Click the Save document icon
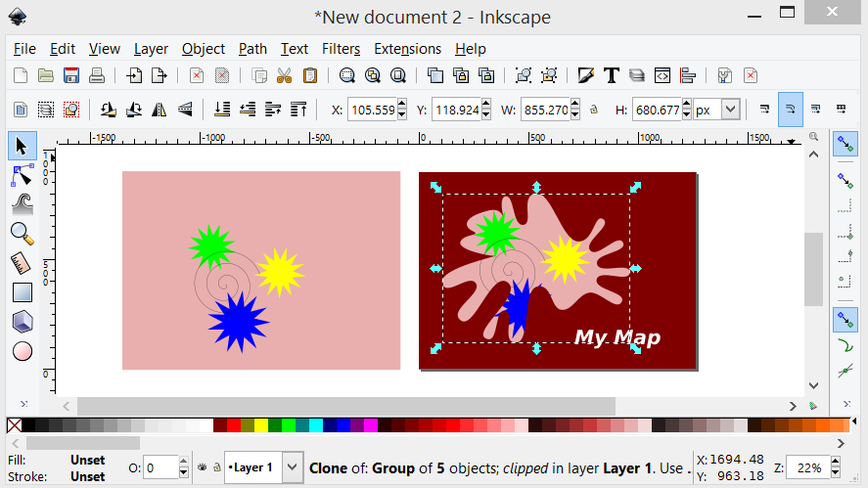This screenshot has height=488, width=868. [x=70, y=75]
